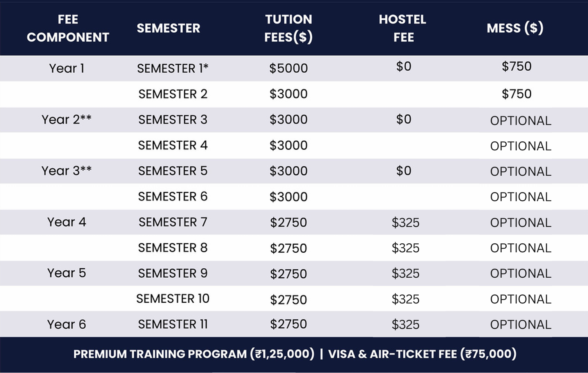Select the SEMESTER 8 tuition $2750

289,248
